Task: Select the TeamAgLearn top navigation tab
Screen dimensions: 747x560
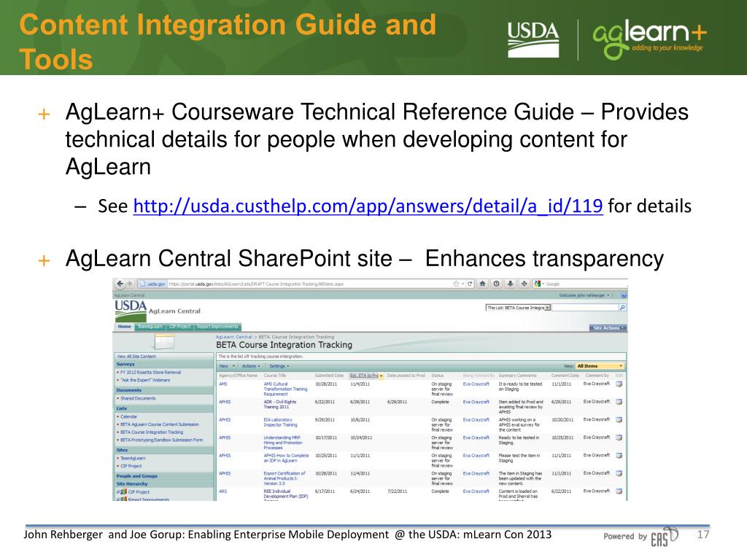Action: click(x=150, y=327)
